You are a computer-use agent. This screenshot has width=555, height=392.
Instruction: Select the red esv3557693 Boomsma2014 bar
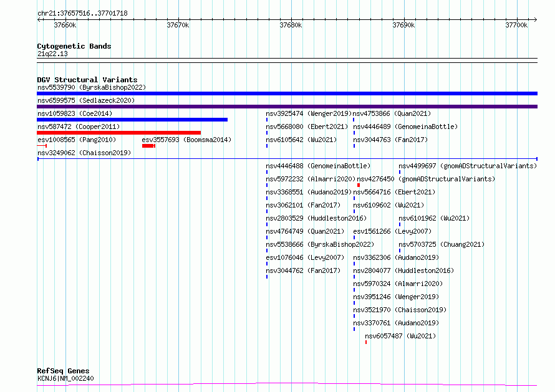click(x=148, y=146)
